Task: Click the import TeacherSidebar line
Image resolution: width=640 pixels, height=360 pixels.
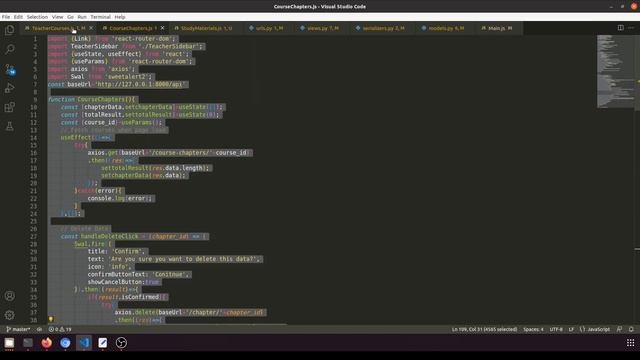Action: [x=126, y=46]
